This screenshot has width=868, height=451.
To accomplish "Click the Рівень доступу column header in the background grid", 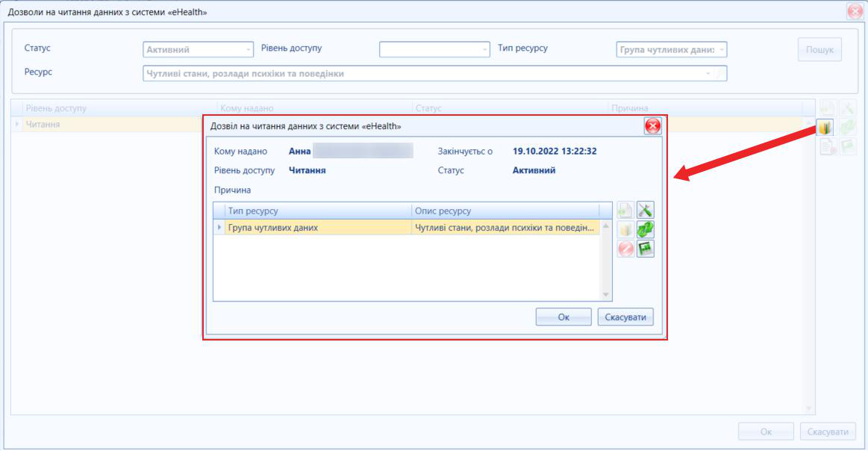I will [x=119, y=108].
